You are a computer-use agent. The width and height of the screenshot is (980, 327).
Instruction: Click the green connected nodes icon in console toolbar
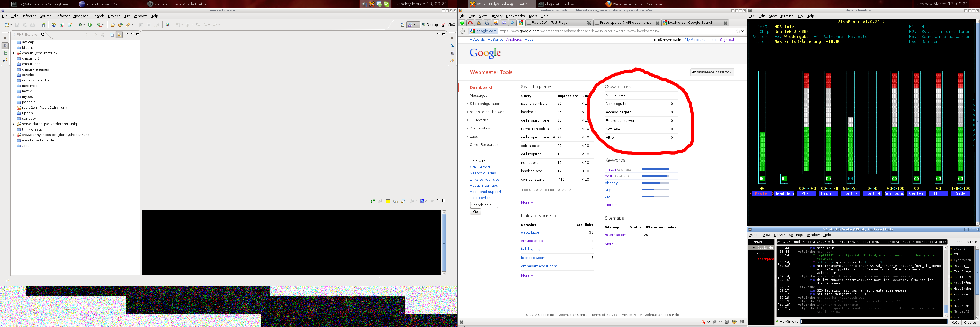point(373,201)
